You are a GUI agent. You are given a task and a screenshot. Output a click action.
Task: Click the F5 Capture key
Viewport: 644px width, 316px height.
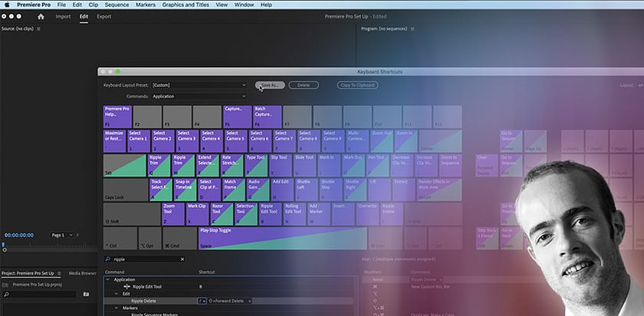[238, 117]
